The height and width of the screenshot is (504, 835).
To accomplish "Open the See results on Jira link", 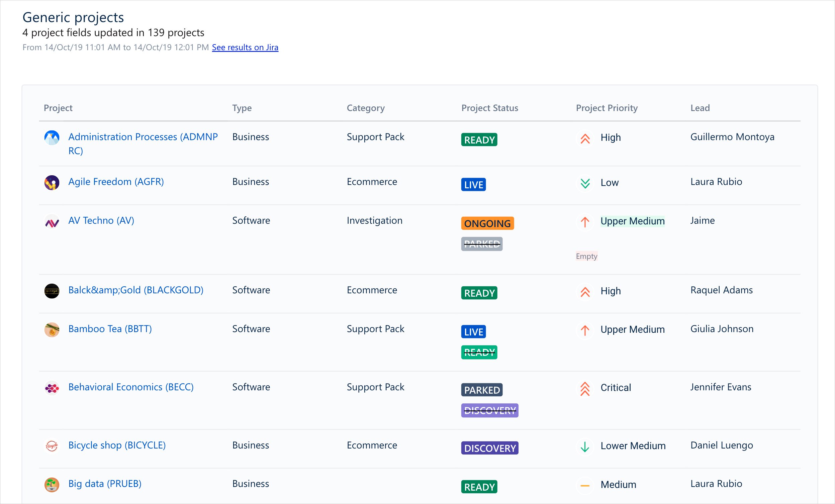I will tap(245, 47).
